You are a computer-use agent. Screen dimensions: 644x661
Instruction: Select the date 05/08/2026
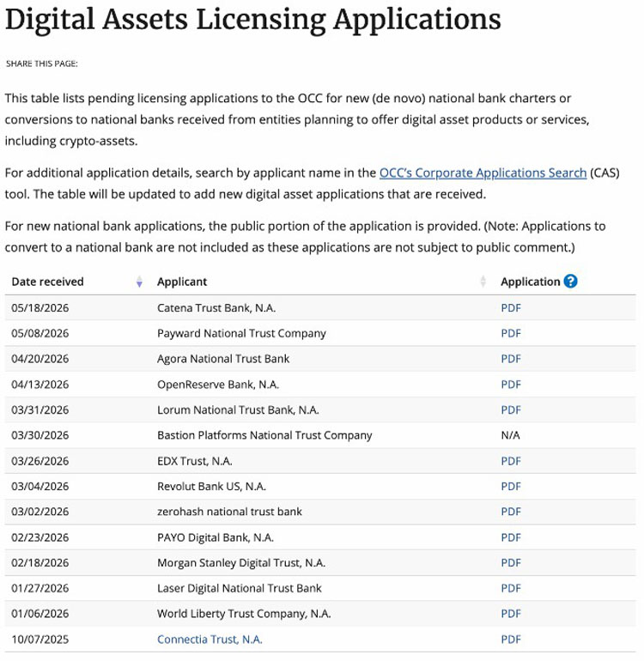click(40, 333)
